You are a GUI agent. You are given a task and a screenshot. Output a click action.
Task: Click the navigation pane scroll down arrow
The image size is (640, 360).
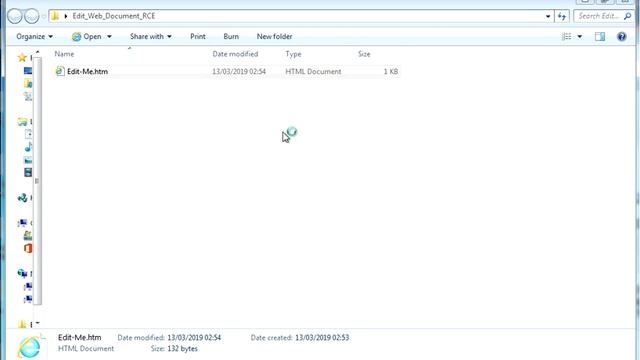click(x=37, y=323)
